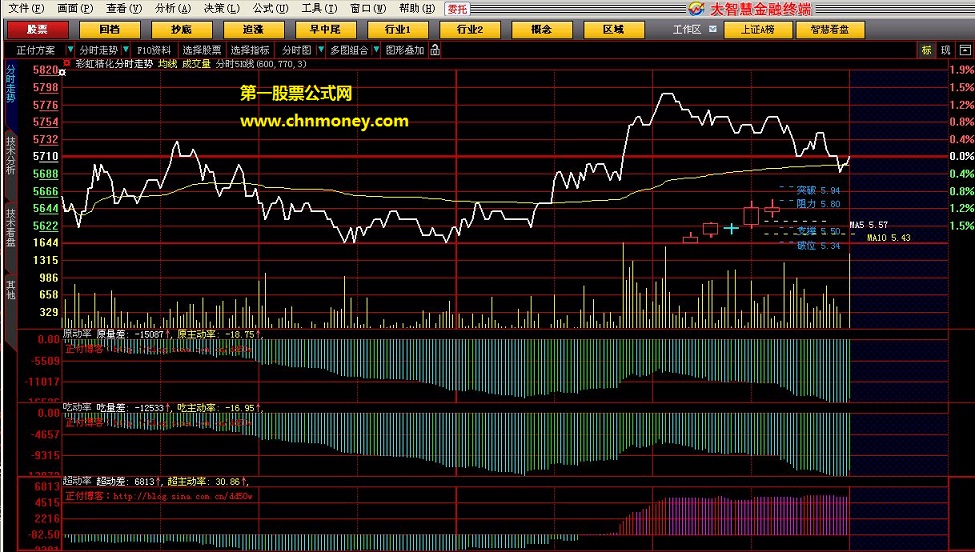Open the 决策(L) menu
Viewport: 975px width, 552px height.
[x=221, y=9]
